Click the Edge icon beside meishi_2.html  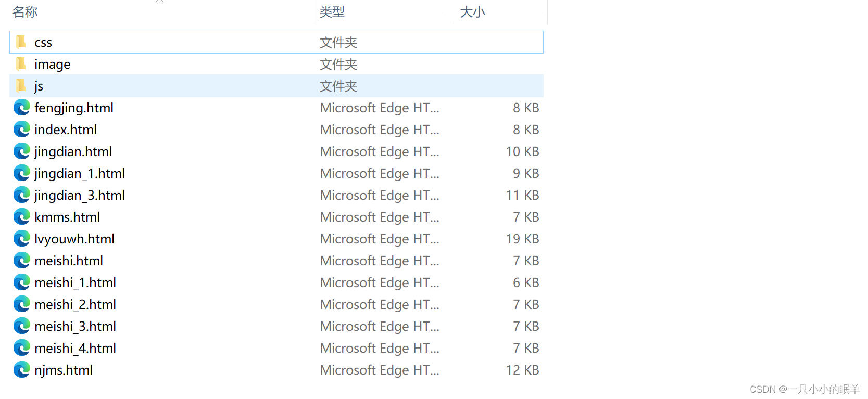pyautogui.click(x=21, y=304)
